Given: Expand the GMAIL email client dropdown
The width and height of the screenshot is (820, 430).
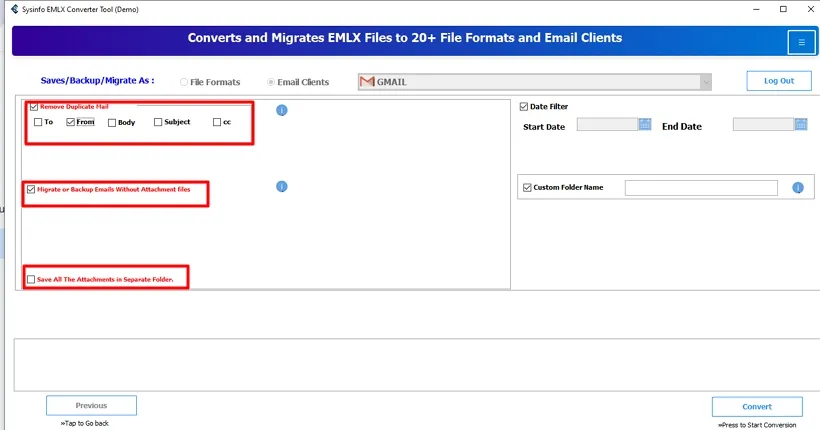Looking at the screenshot, I should [706, 82].
